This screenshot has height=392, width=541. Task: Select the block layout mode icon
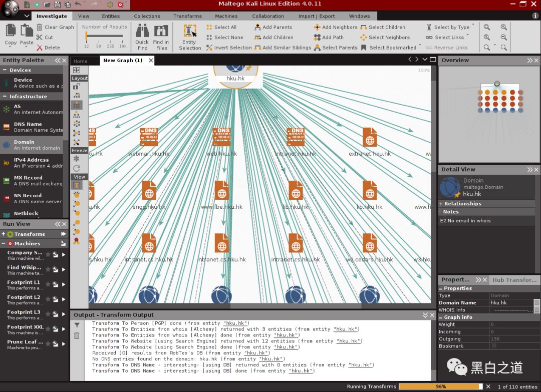(76, 105)
